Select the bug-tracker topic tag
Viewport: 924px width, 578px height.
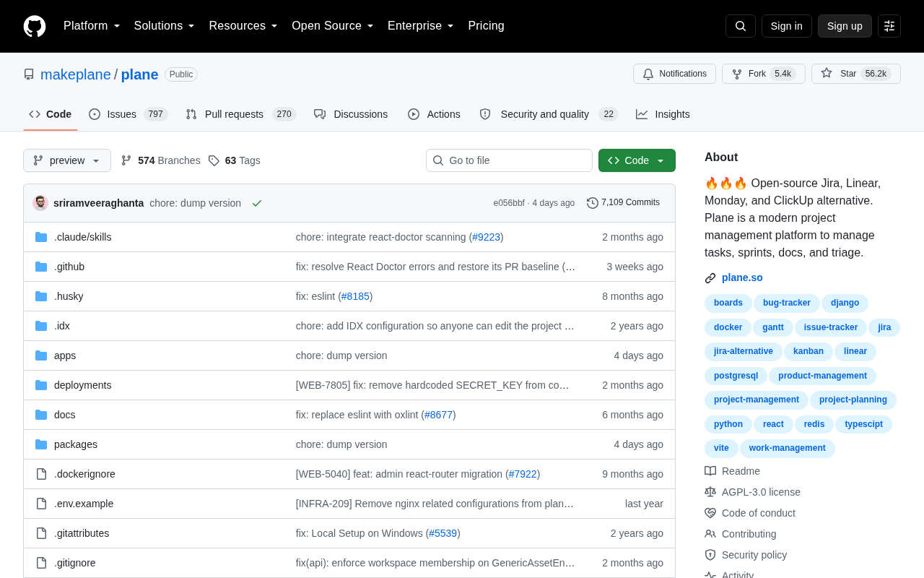[787, 303]
